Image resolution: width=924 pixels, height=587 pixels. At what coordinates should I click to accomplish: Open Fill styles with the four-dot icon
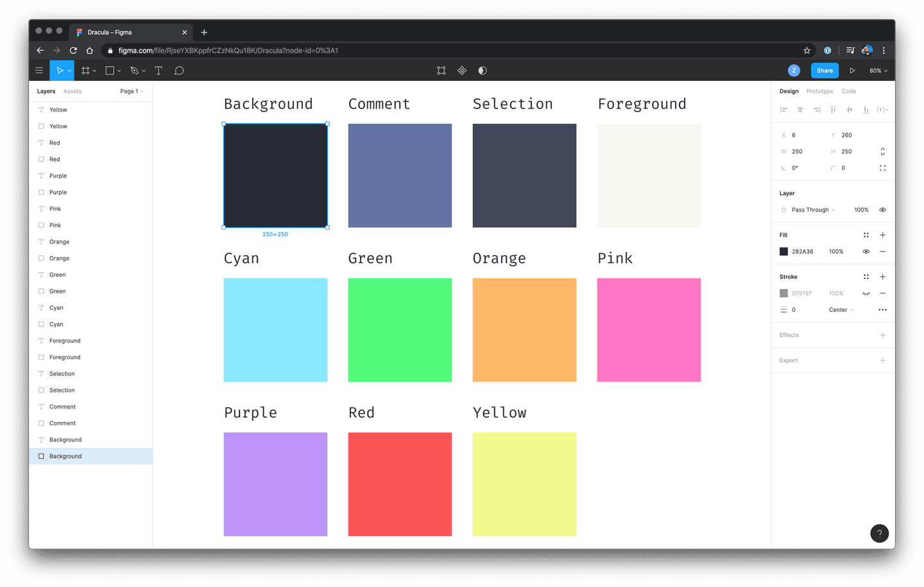866,235
